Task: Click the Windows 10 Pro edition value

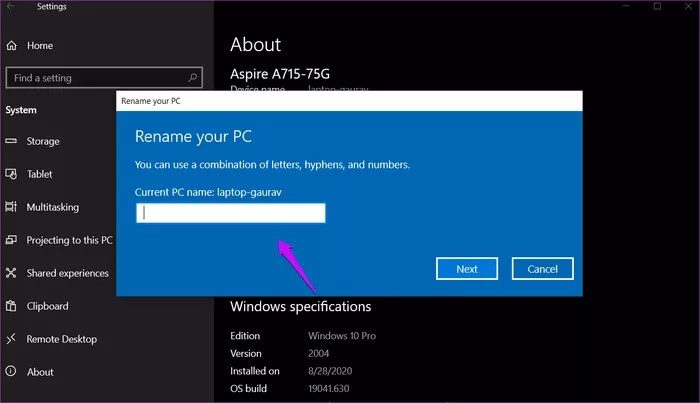Action: [x=342, y=336]
